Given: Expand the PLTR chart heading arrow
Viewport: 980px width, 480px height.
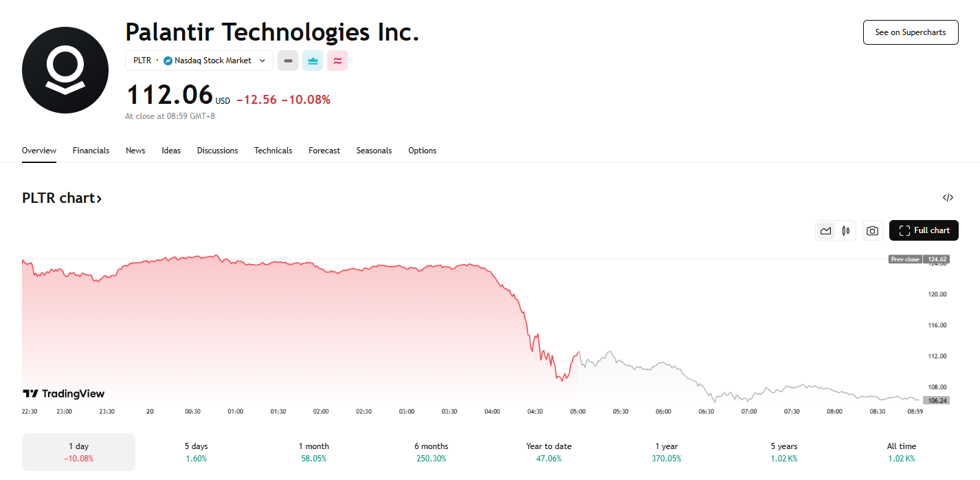Looking at the screenshot, I should point(99,199).
